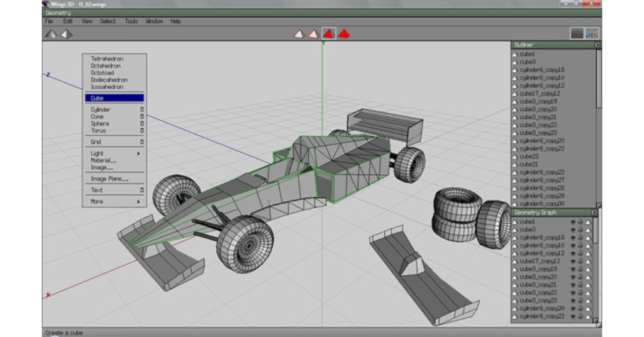Image resolution: width=644 pixels, height=337 pixels.
Task: Open Cylinder options box
Action: pos(142,109)
